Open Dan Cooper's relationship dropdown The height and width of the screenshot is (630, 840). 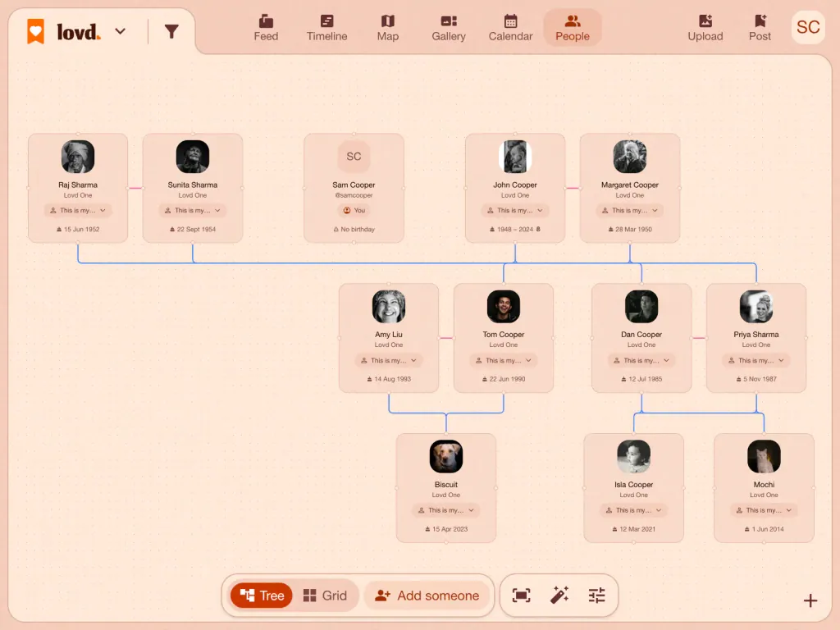[641, 361]
